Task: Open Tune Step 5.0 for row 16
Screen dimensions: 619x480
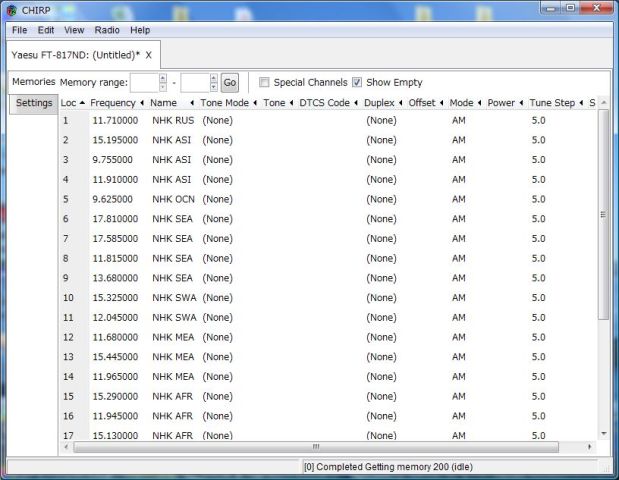Action: [538, 416]
